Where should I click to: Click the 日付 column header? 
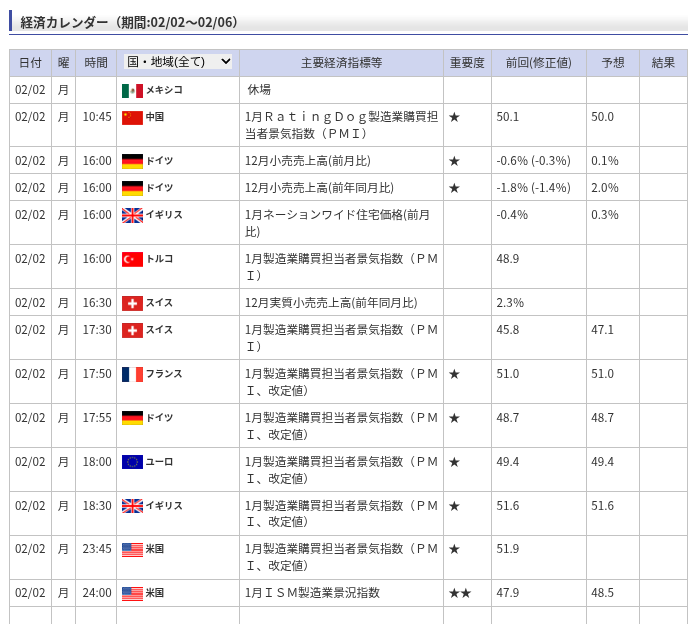pos(30,63)
